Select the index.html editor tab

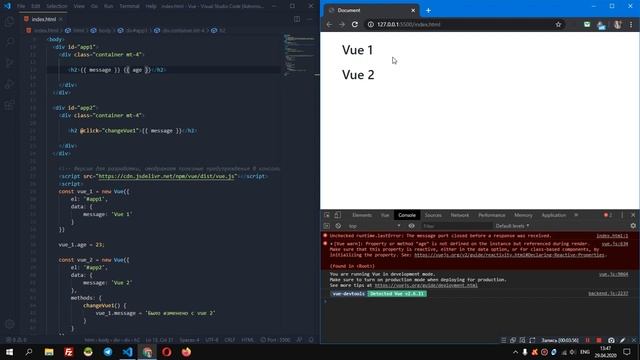coord(43,19)
